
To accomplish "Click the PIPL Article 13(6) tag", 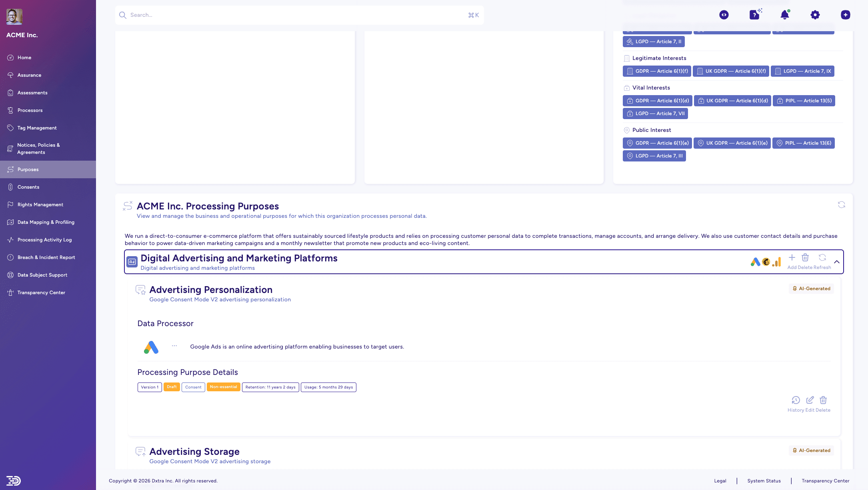I will click(x=803, y=143).
